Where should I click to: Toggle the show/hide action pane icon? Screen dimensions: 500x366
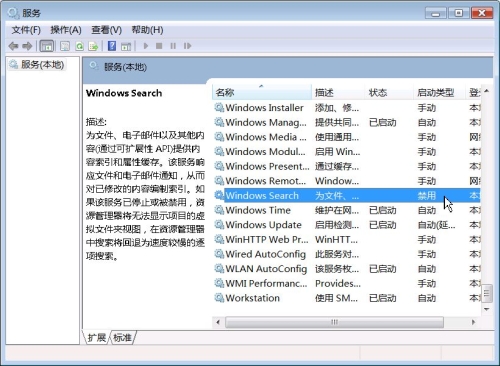(x=126, y=46)
